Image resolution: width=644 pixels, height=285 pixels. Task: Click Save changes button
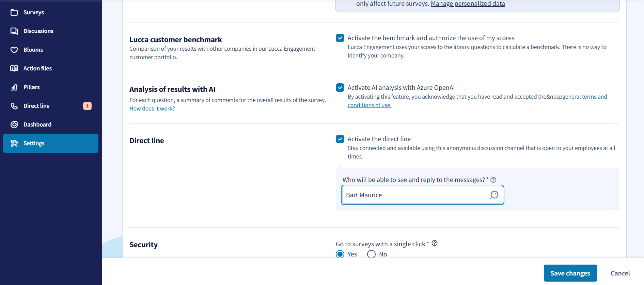(x=570, y=273)
